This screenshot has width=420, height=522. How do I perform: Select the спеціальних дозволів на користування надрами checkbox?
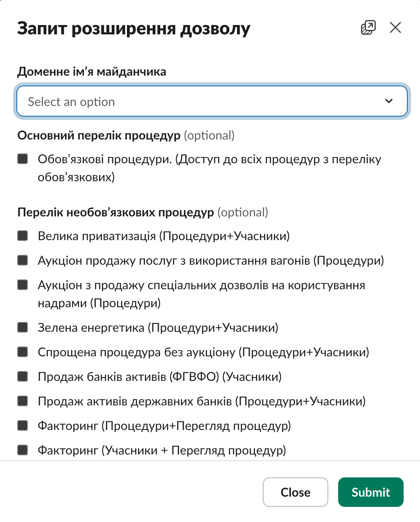click(x=23, y=285)
